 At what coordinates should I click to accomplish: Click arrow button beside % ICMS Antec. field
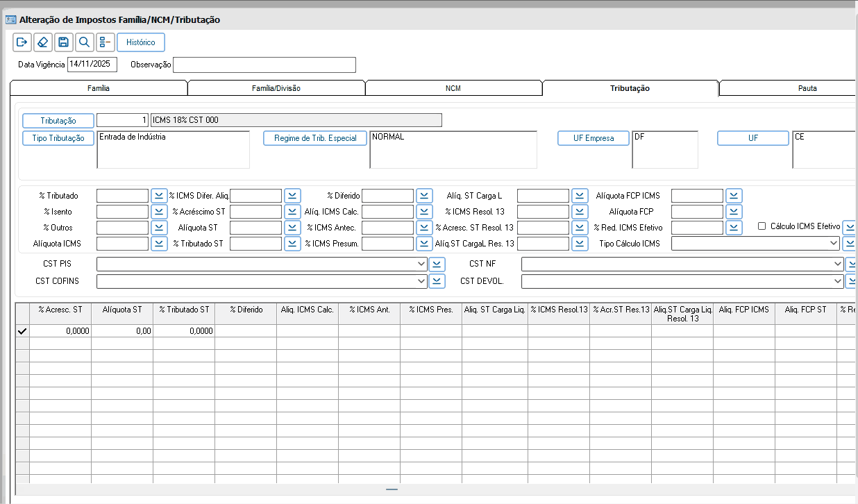(x=424, y=228)
